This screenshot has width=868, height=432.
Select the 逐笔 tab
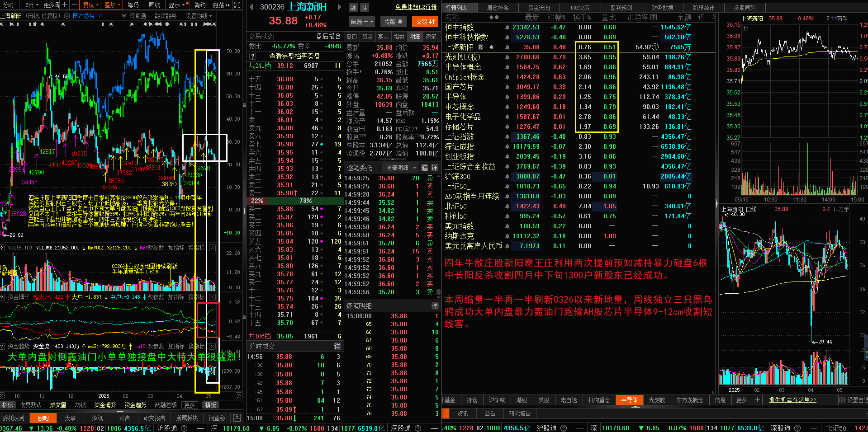[x=431, y=37]
